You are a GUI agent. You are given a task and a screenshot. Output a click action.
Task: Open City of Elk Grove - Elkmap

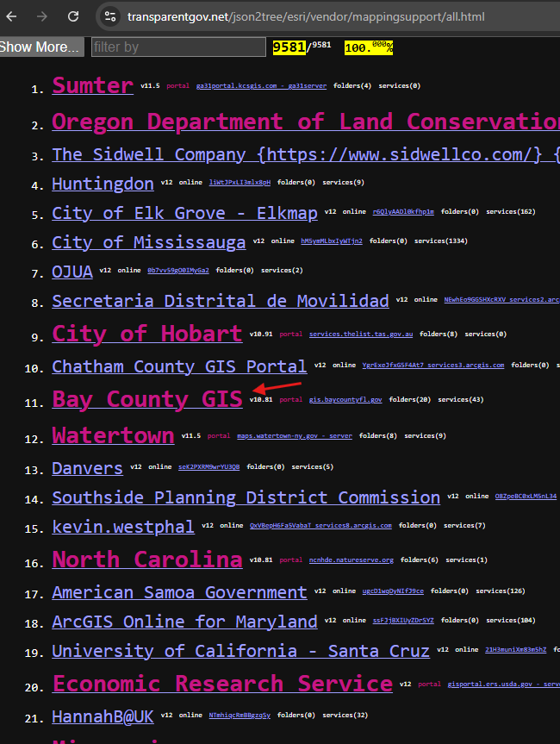point(184,213)
